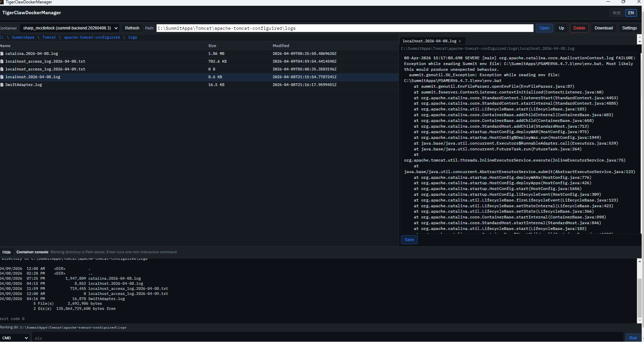The image size is (644, 342).
Task: Navigate to SummitApps breadcrumb
Action: click(x=23, y=38)
